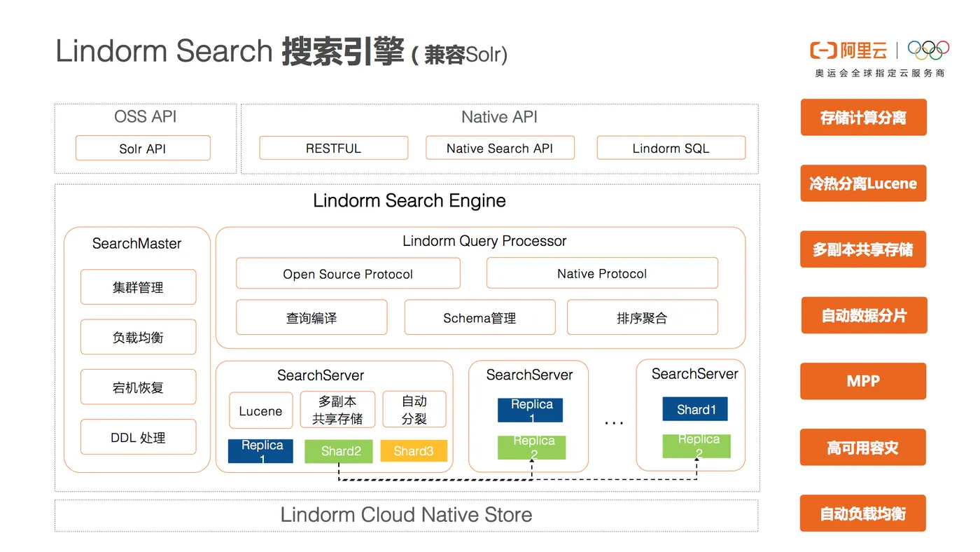Image resolution: width=980 pixels, height=552 pixels.
Task: Click the Open Source Protocol box
Action: pos(348,274)
